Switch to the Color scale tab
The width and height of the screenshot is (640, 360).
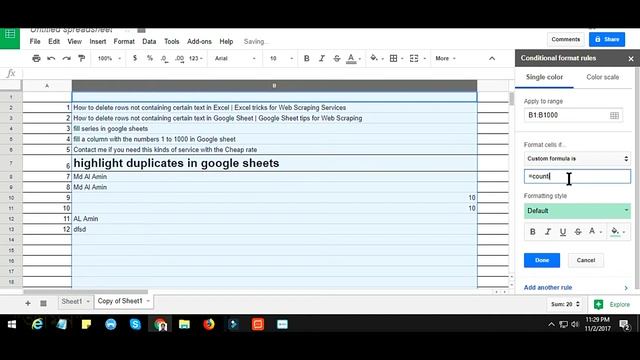[602, 77]
